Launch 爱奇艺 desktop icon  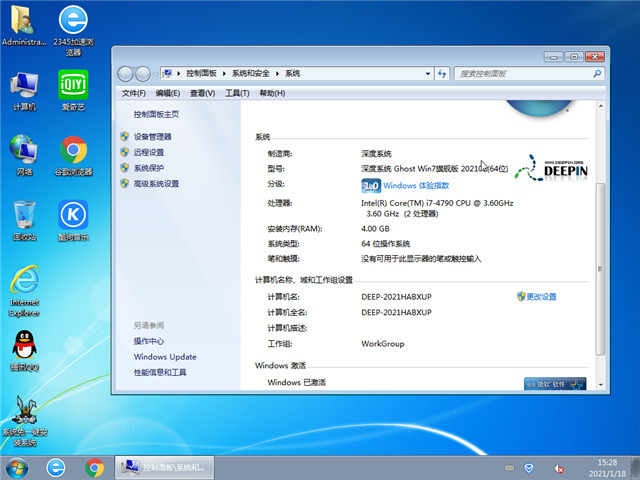pyautogui.click(x=73, y=91)
